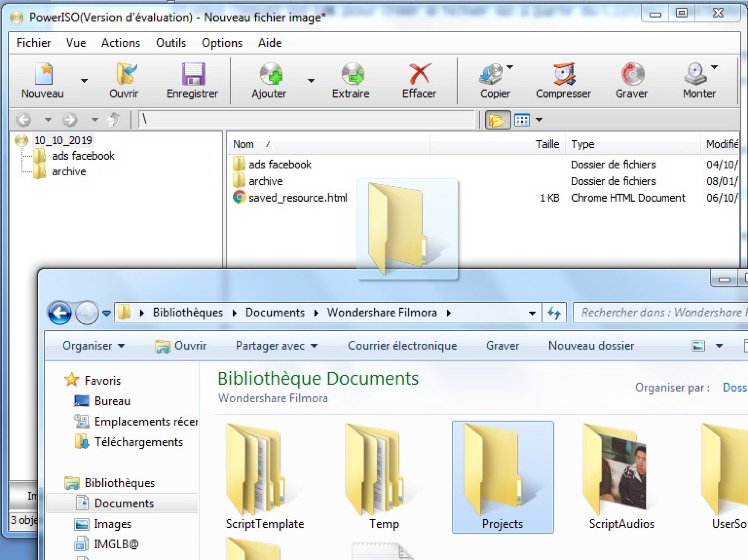Select the saved_resource.html file

298,198
